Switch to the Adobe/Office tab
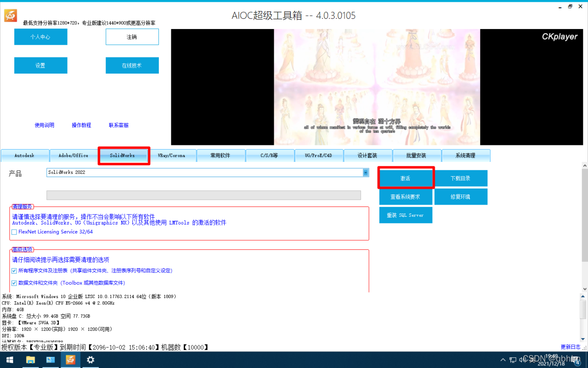The height and width of the screenshot is (368, 588). tap(73, 156)
